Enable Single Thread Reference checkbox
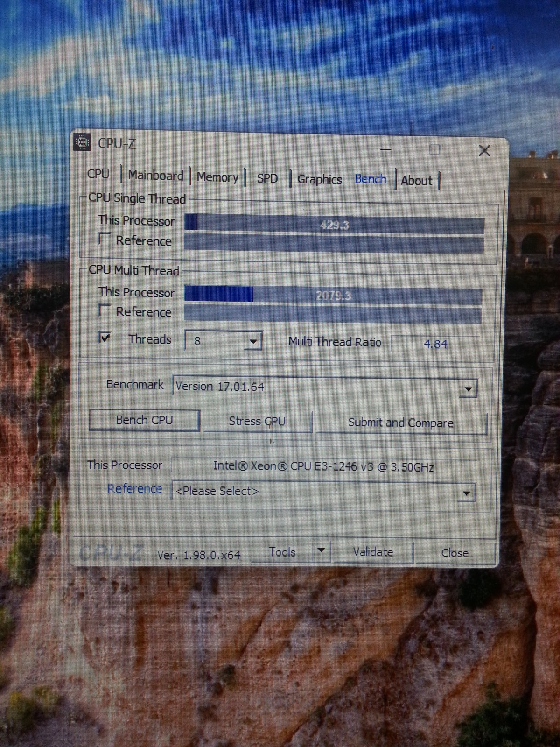 (105, 239)
